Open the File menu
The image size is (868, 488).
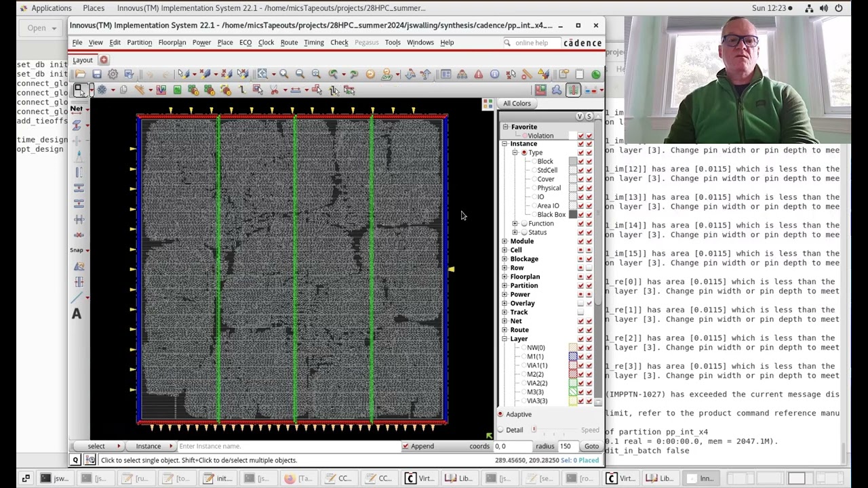coord(77,42)
